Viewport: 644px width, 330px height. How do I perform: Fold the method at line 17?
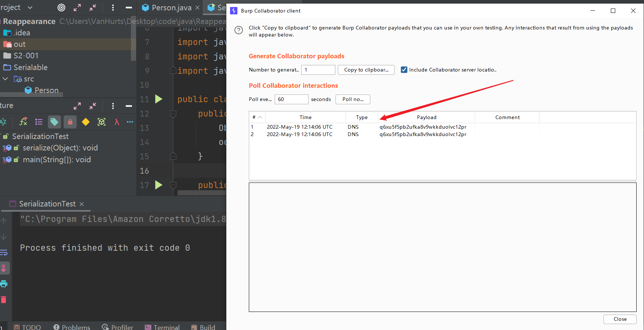coord(173,185)
